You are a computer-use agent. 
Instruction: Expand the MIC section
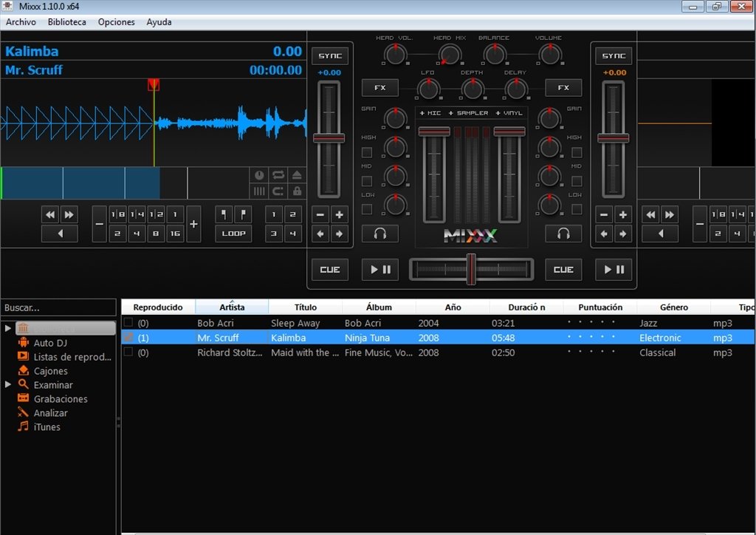pyautogui.click(x=430, y=113)
